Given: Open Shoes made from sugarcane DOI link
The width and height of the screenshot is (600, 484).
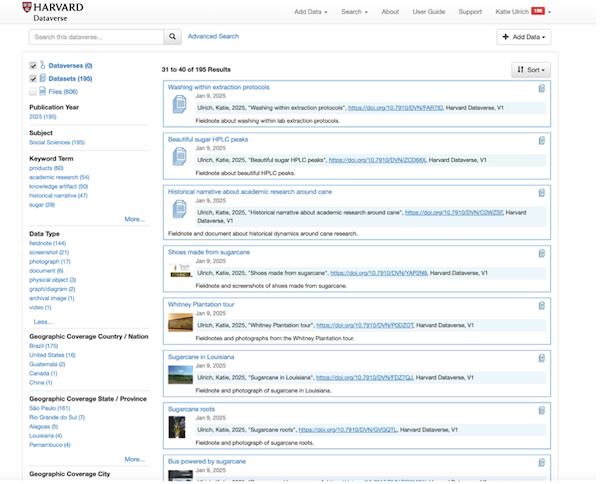Looking at the screenshot, I should tap(378, 273).
